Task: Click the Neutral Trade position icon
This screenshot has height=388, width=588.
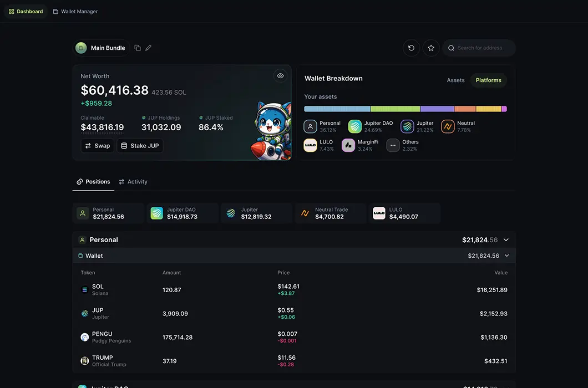Action: [305, 213]
